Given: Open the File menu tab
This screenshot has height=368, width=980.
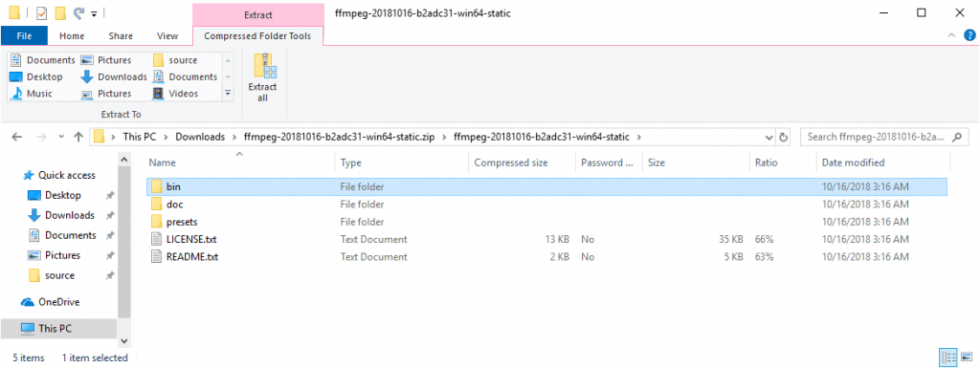Looking at the screenshot, I should (x=24, y=36).
